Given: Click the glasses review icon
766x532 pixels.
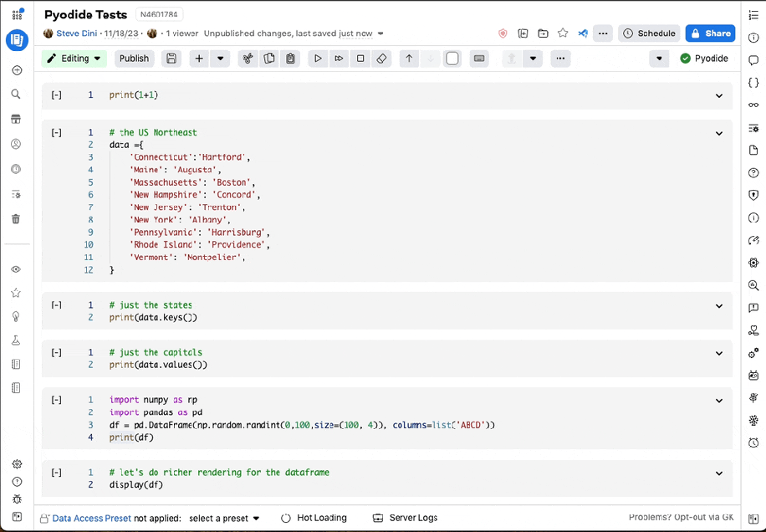Looking at the screenshot, I should pos(753,105).
